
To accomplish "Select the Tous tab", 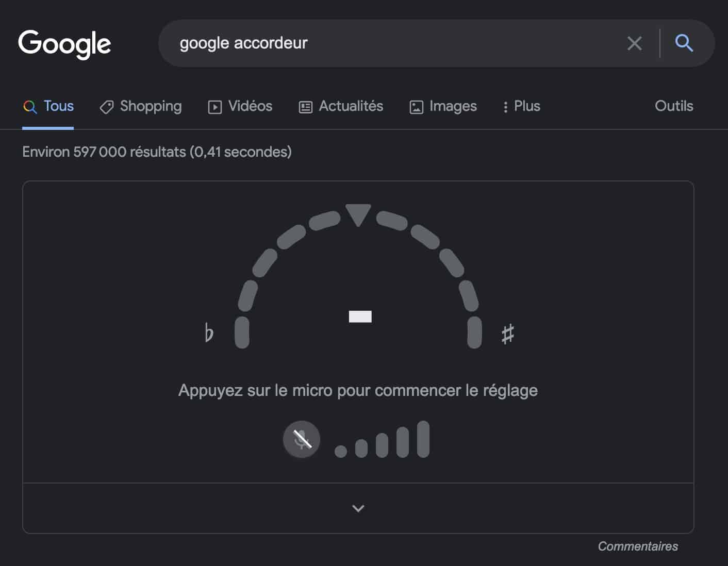I will click(48, 106).
